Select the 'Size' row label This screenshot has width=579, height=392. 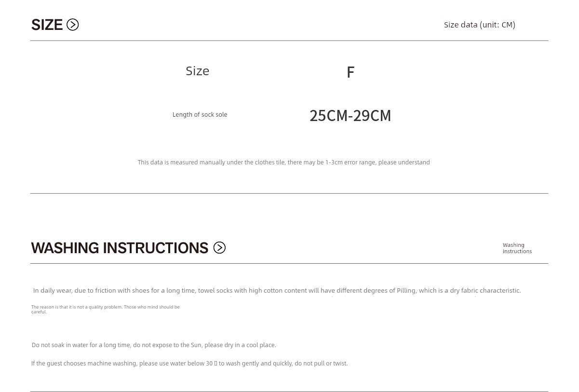tap(198, 71)
